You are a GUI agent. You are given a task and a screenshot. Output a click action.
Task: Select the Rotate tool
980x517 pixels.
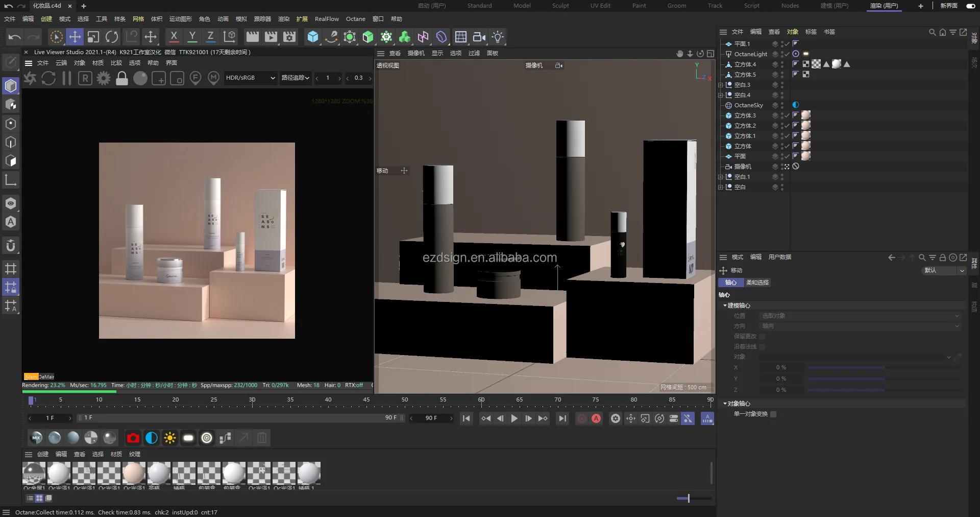(x=112, y=37)
